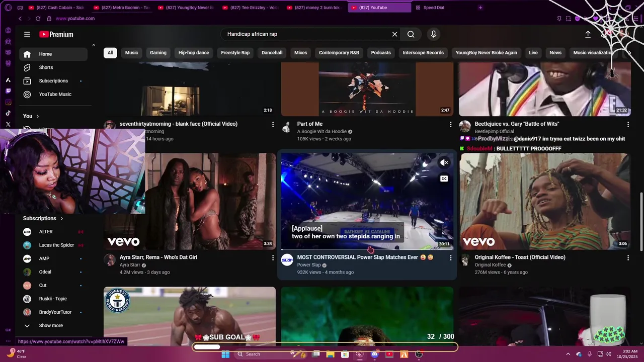This screenshot has width=644, height=362.
Task: Select the All filter chip
Action: pyautogui.click(x=110, y=53)
